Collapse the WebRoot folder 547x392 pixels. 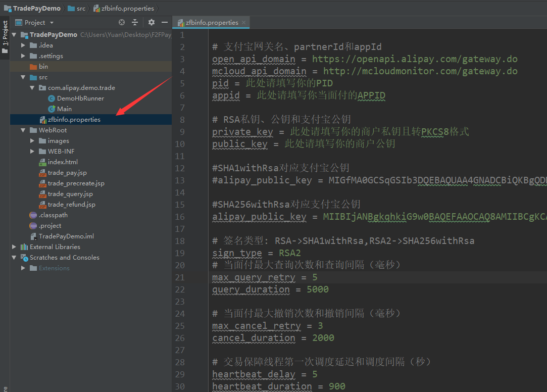pyautogui.click(x=23, y=130)
